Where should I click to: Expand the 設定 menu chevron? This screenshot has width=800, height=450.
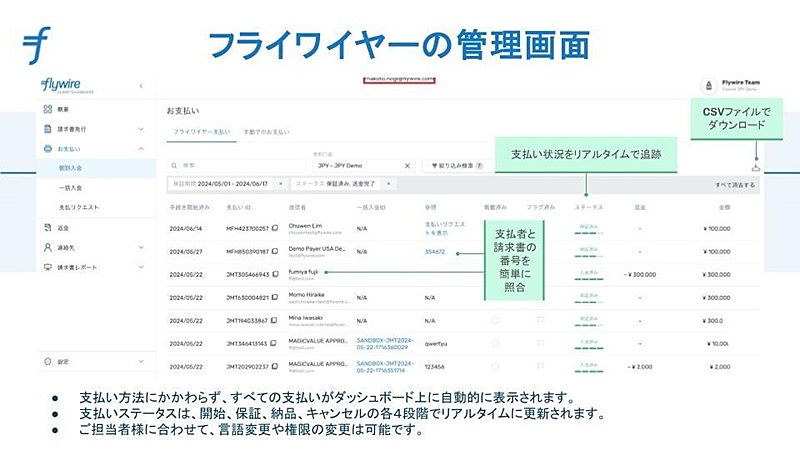pyautogui.click(x=141, y=361)
